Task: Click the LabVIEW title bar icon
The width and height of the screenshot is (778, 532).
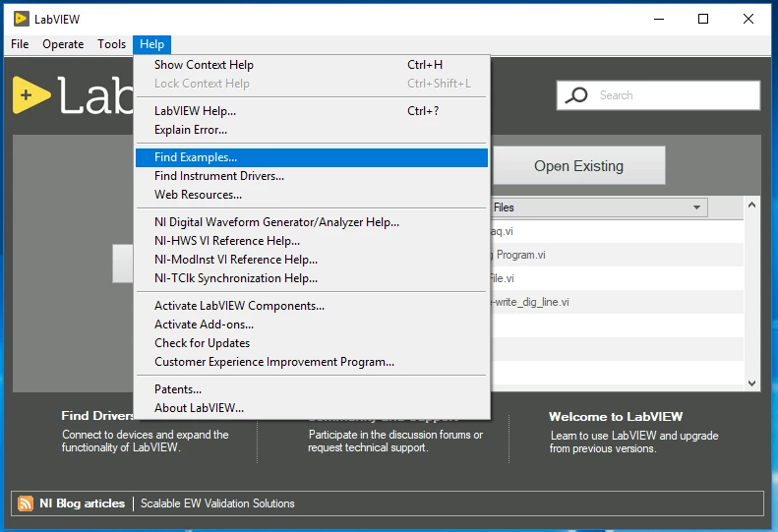Action: [x=22, y=19]
